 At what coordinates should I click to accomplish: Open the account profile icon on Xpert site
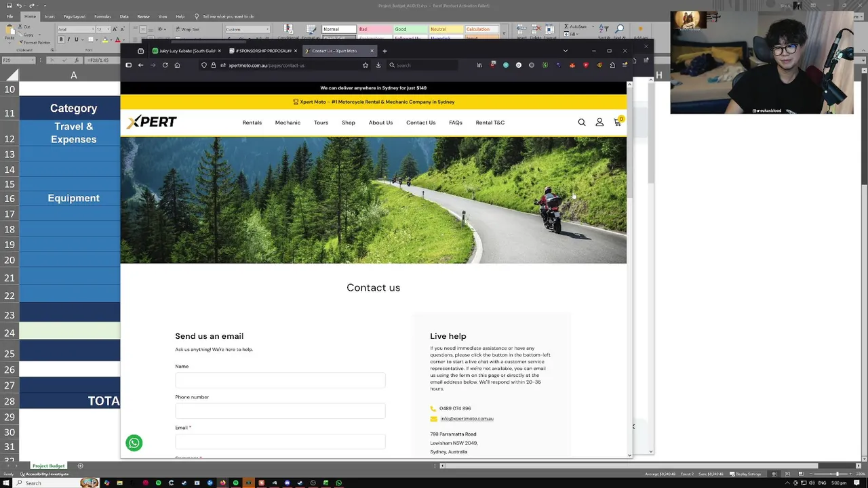tap(599, 123)
